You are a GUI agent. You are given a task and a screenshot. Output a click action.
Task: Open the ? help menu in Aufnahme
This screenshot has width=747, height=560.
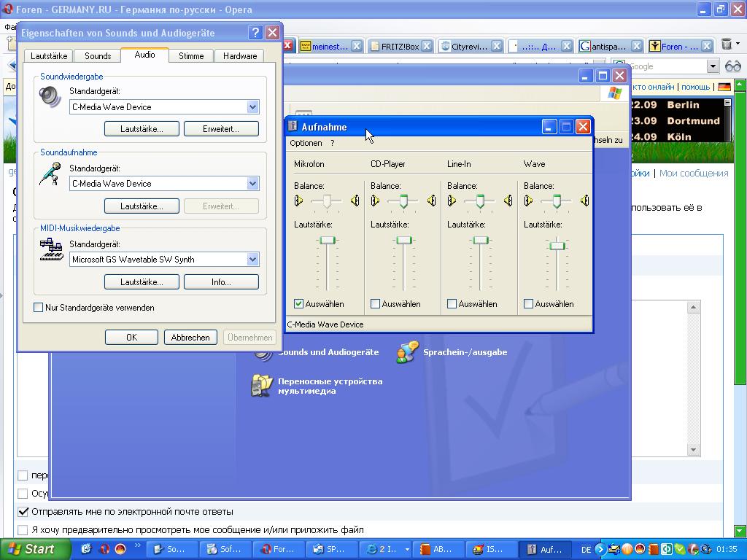[x=333, y=143]
